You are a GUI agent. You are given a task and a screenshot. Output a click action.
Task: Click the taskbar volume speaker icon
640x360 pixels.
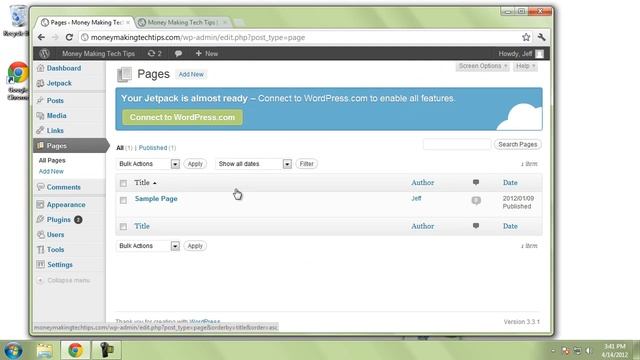[589, 351]
